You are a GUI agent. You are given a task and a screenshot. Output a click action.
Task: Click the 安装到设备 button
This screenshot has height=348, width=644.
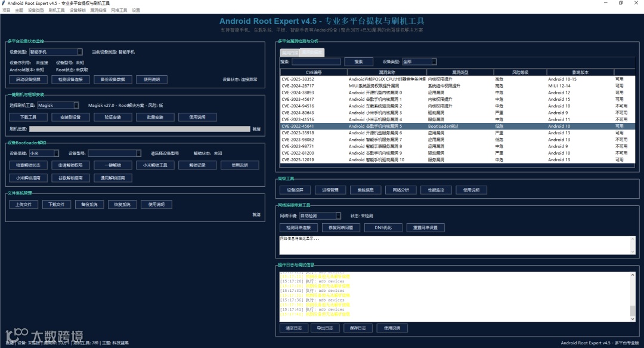(x=70, y=117)
